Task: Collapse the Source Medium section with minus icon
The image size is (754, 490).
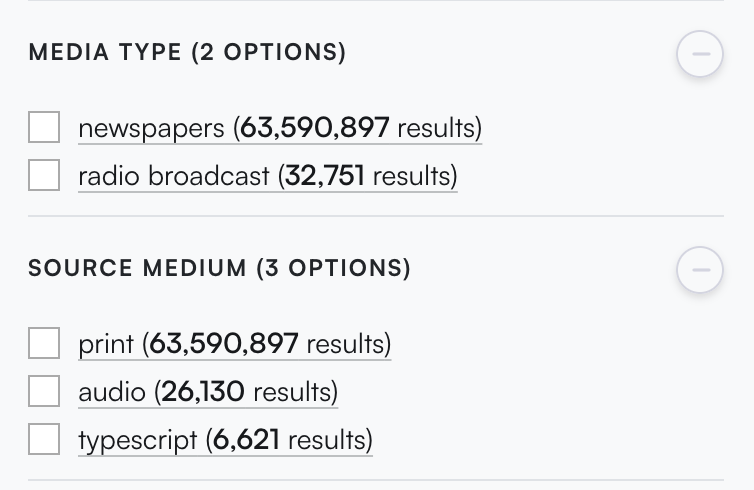Action: click(700, 270)
